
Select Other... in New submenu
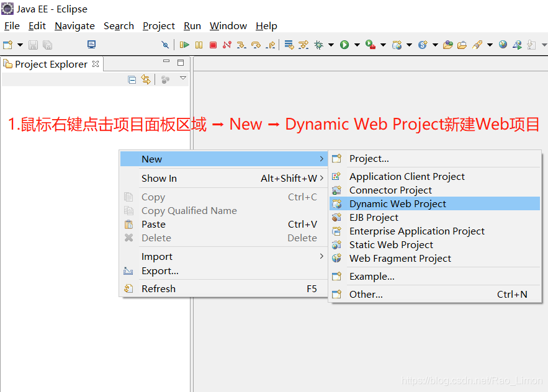pos(435,294)
